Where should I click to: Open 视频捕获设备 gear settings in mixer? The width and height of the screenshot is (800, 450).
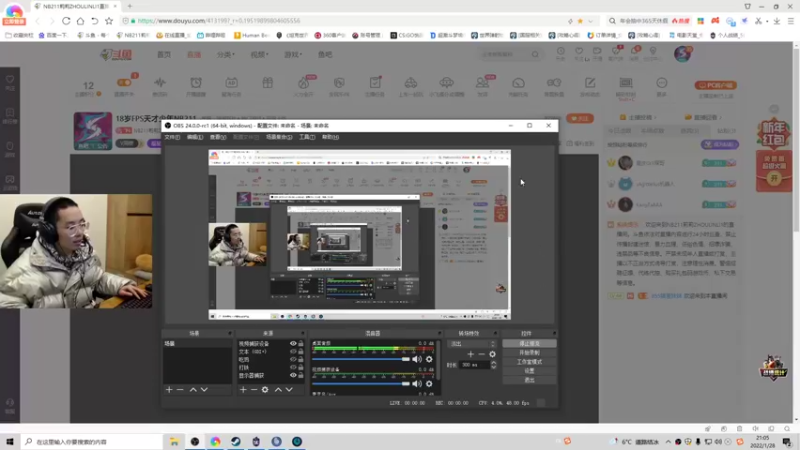(429, 384)
